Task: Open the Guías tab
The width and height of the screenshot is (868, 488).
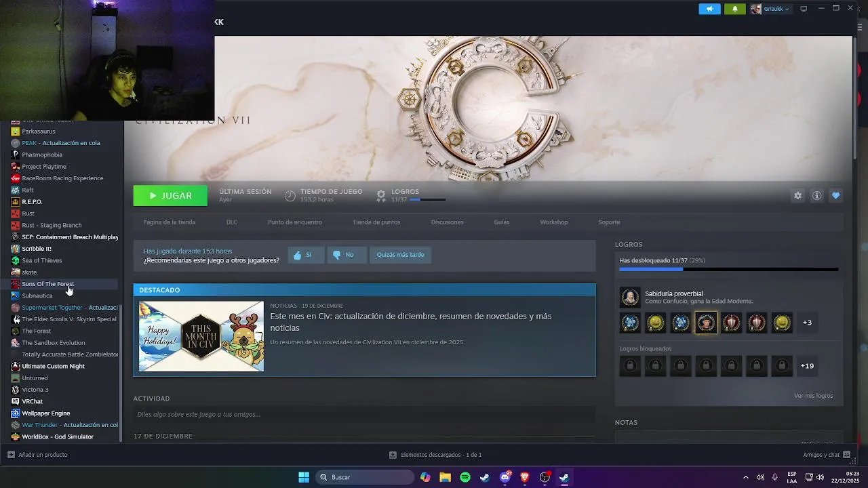Action: tap(502, 222)
